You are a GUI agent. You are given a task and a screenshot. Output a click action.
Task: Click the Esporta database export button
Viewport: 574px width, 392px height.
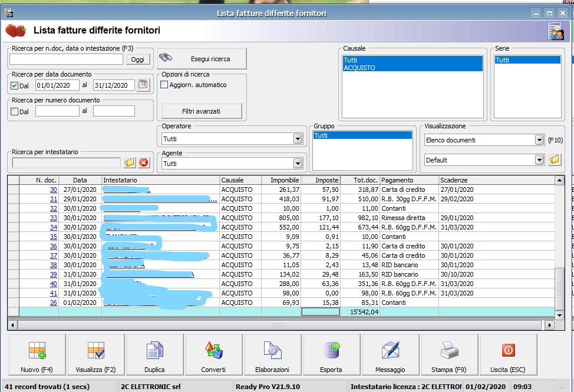331,355
